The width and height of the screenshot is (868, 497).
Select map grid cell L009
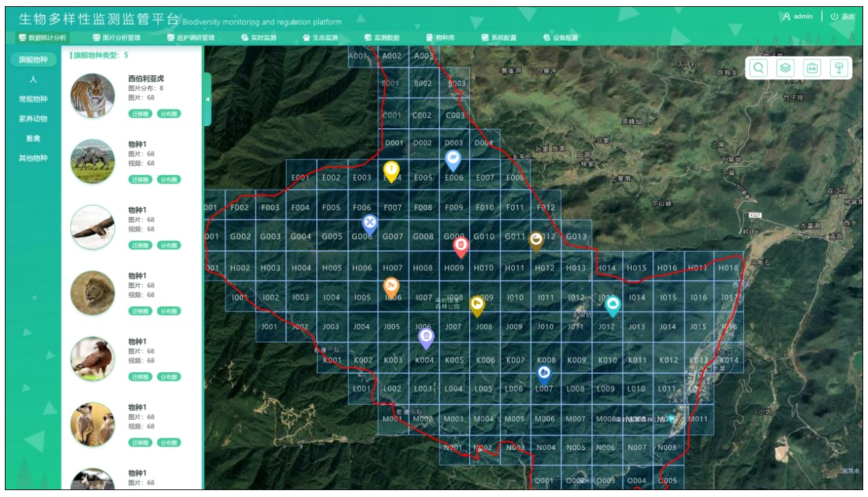tap(606, 389)
